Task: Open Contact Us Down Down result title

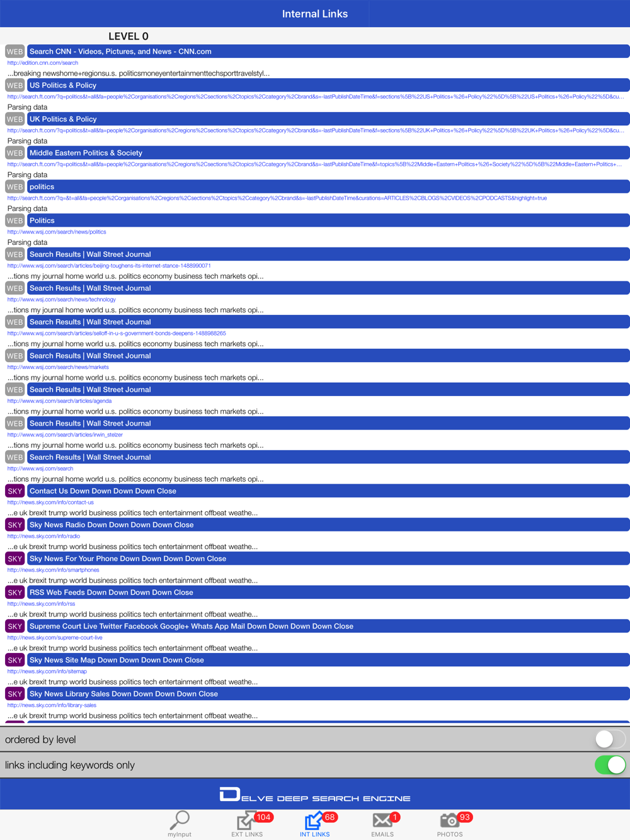Action: [328, 491]
